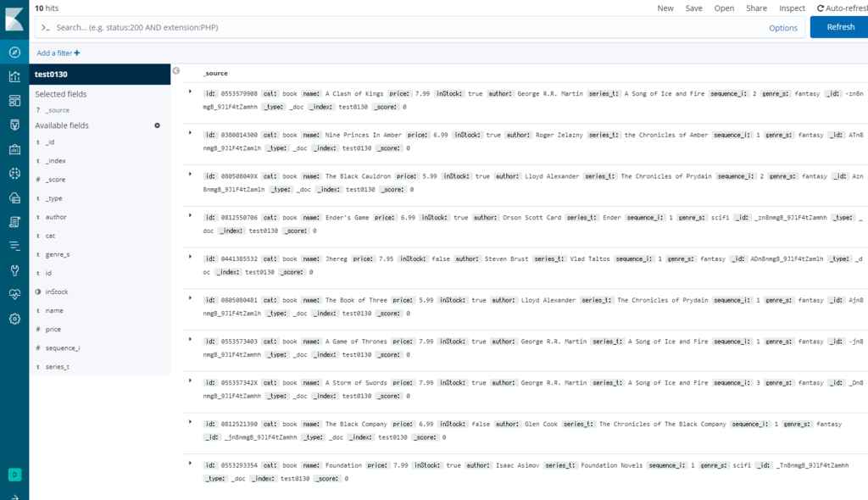
Task: Expand the Jhereg document row
Action: [x=190, y=257]
